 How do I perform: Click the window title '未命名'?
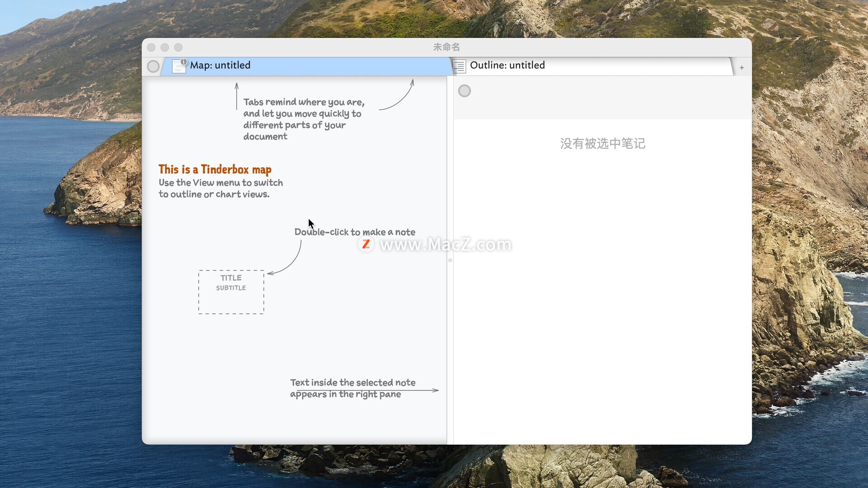[x=446, y=47]
